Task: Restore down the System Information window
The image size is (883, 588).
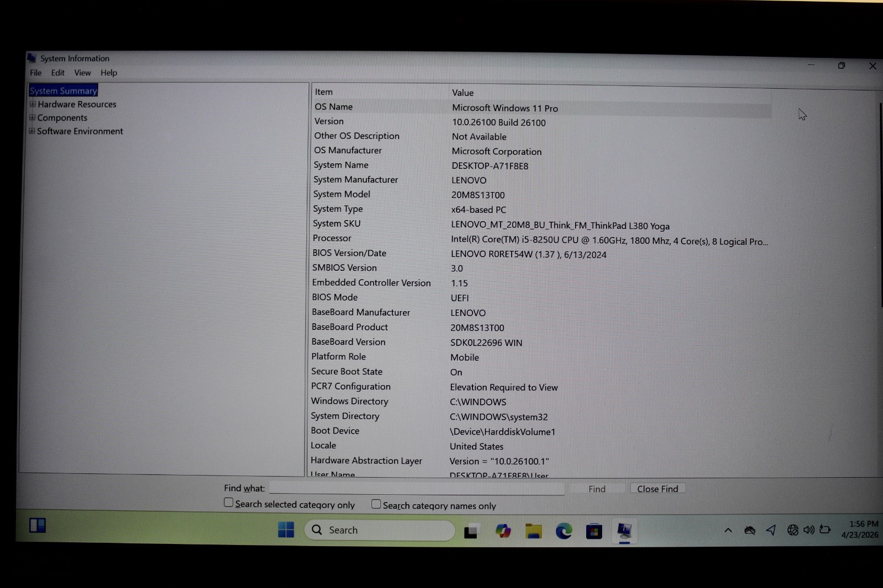Action: click(x=842, y=65)
